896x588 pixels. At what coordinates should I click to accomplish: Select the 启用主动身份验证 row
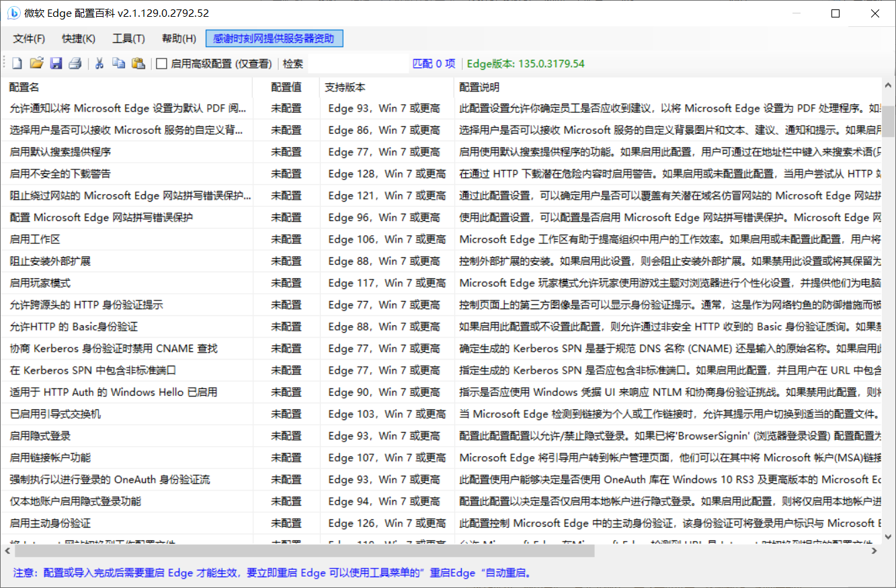[x=442, y=523]
